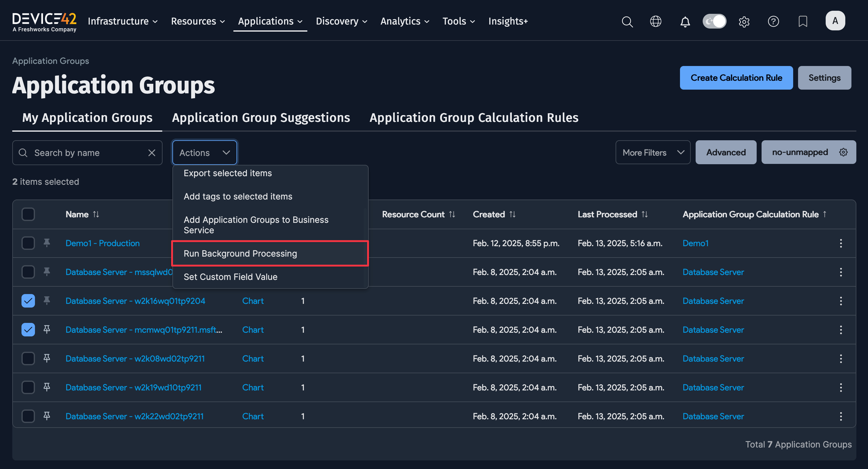Open bookmarks with the flag icon
868x469 pixels.
803,21
